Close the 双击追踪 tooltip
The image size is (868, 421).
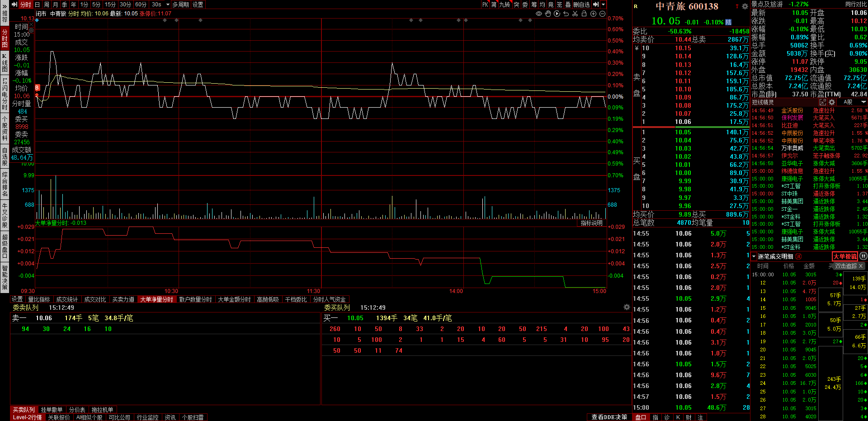point(861,266)
